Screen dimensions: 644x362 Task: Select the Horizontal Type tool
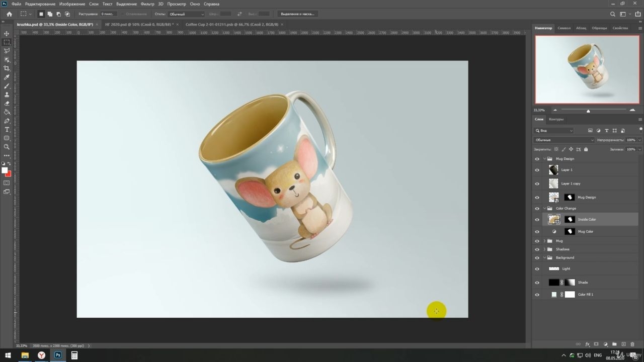click(7, 129)
